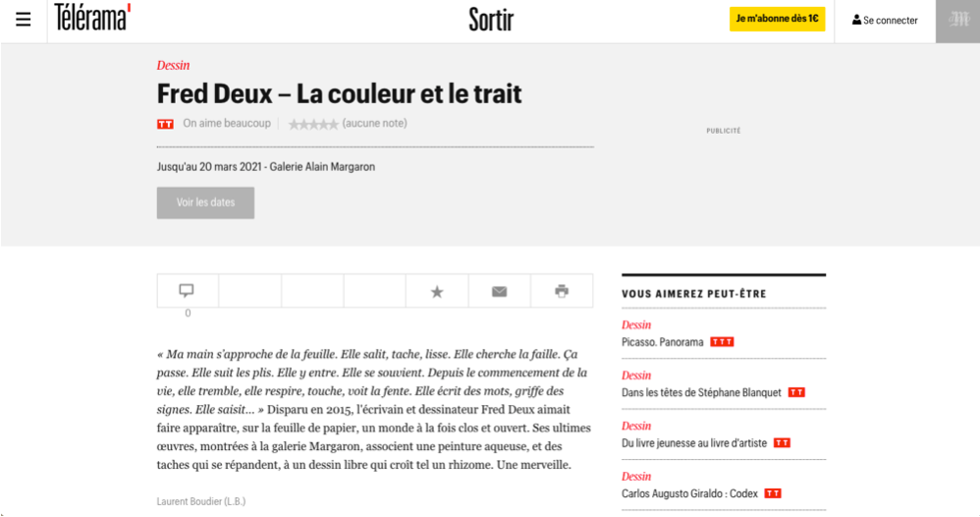The width and height of the screenshot is (980, 517).
Task: Click the TTT badge beside Picasso. Panorama
Action: pos(722,342)
